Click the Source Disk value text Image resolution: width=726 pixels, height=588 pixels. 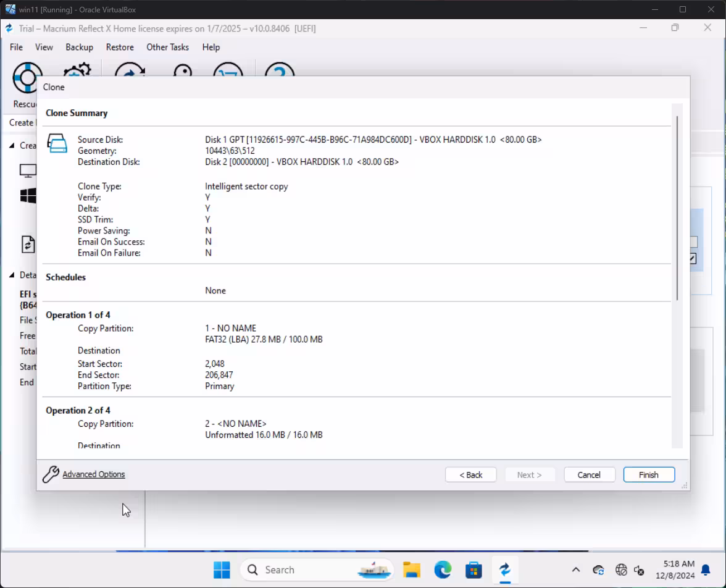tap(373, 140)
